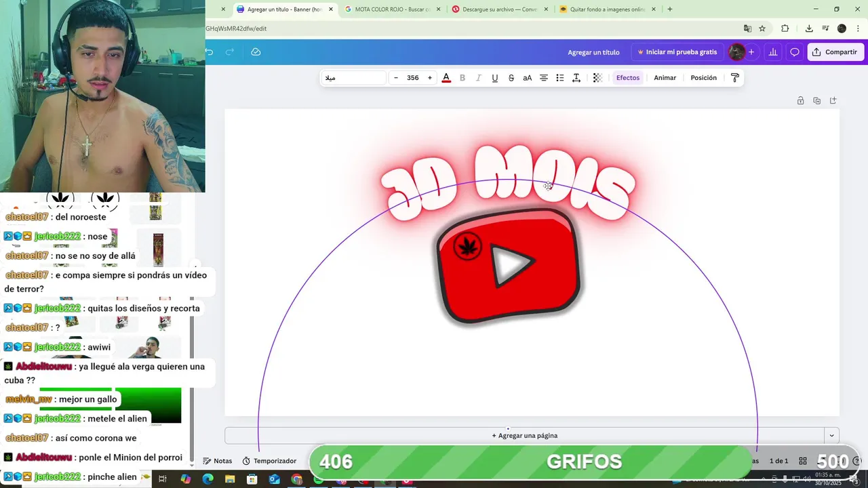868x488 pixels.
Task: Bookmark this page with the star
Action: [x=762, y=28]
